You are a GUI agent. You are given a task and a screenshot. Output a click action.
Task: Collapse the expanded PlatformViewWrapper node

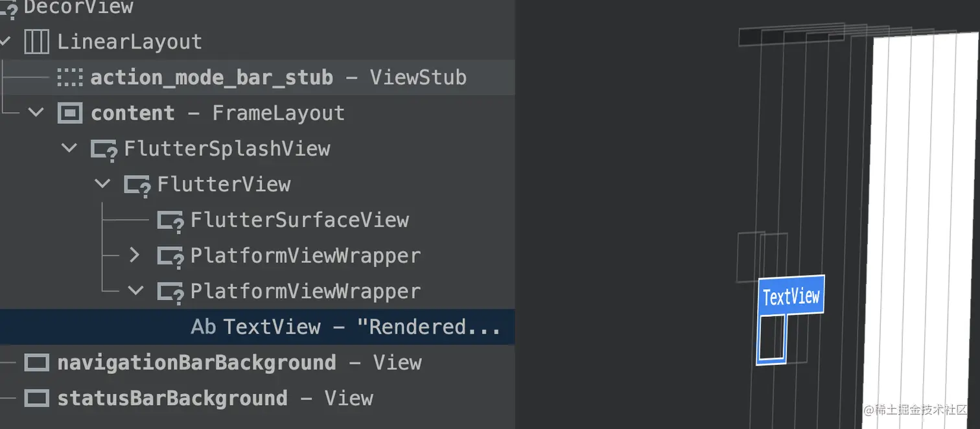(x=135, y=291)
